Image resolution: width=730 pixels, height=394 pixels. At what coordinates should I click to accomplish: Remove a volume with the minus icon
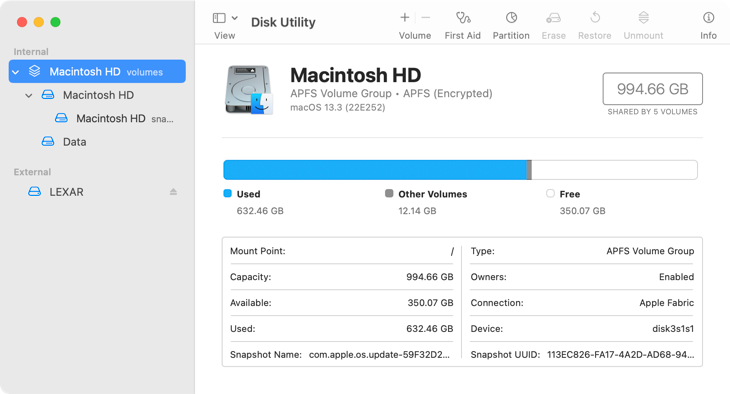click(426, 18)
